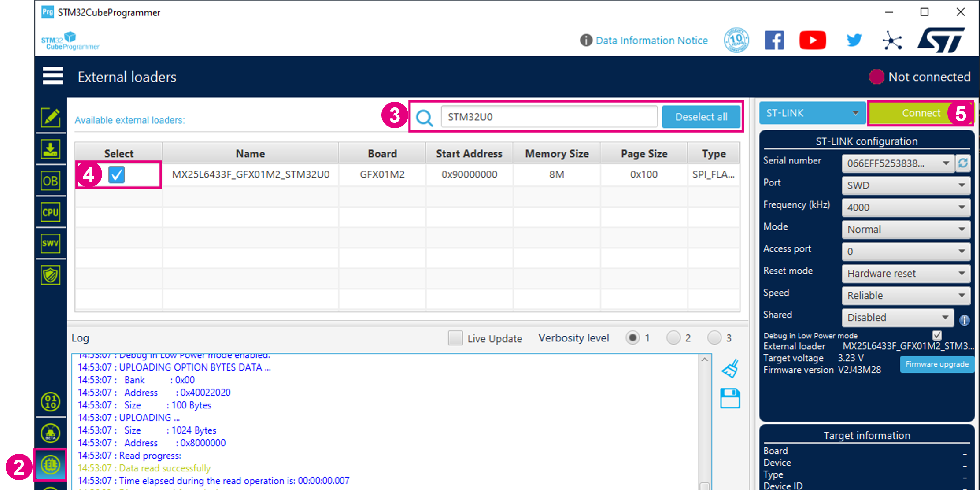Viewport: 980px width, 493px height.
Task: Sort by Memory Size column header
Action: point(557,153)
